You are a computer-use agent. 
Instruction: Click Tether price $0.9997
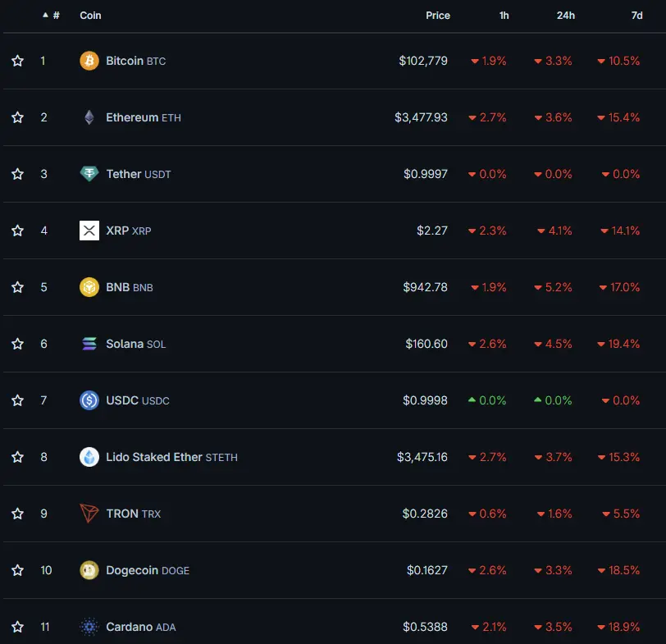[425, 174]
